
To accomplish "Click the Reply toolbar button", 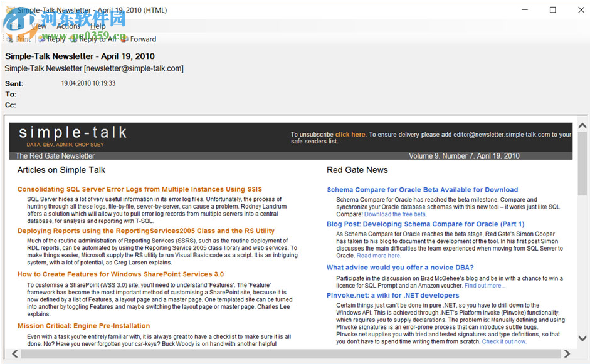I will [51, 39].
